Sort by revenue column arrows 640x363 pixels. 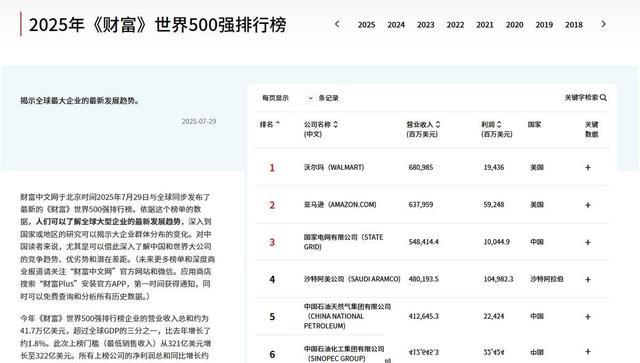pyautogui.click(x=438, y=124)
